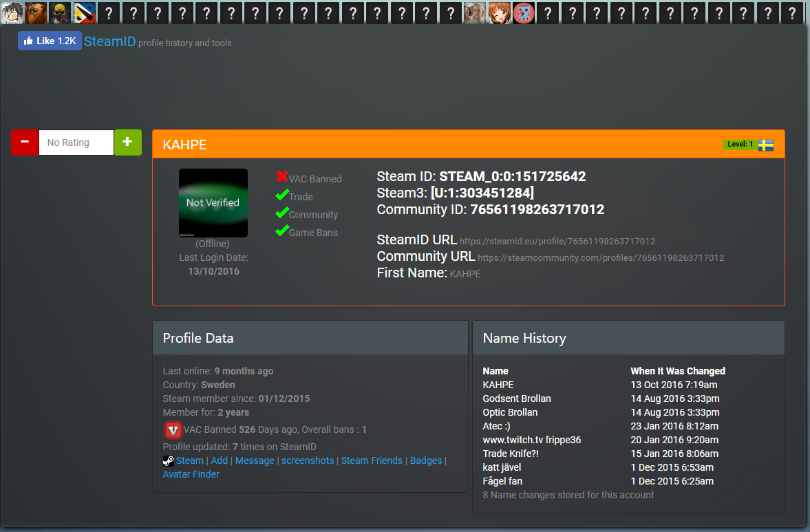This screenshot has height=532, width=810.
Task: Open the steamcommunity.com profile URL
Action: coord(601,257)
